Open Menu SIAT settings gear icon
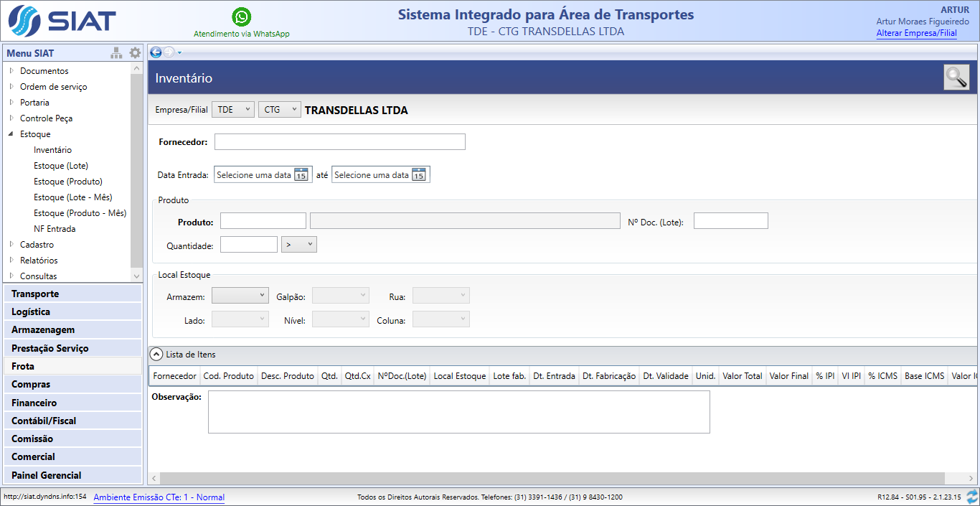The width and height of the screenshot is (980, 506). 135,53
